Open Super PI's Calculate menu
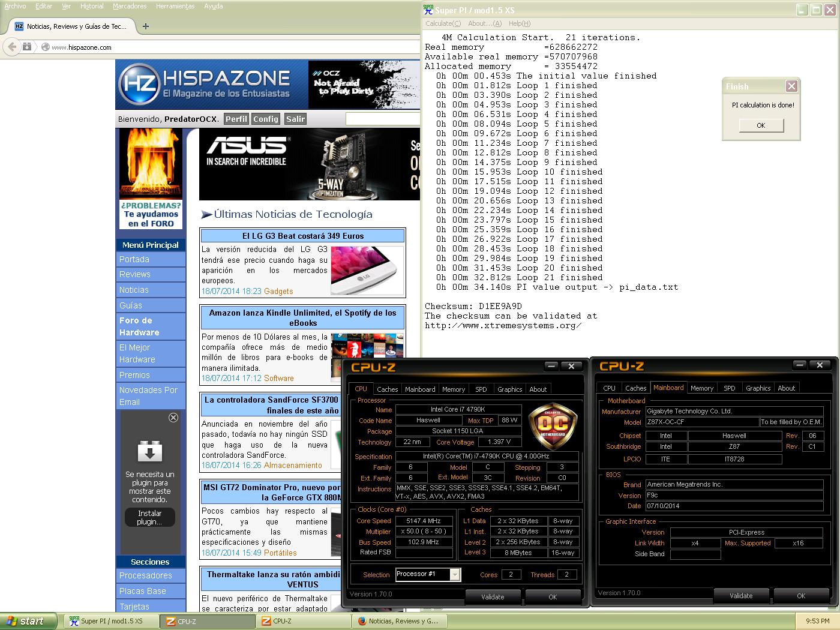 [443, 23]
